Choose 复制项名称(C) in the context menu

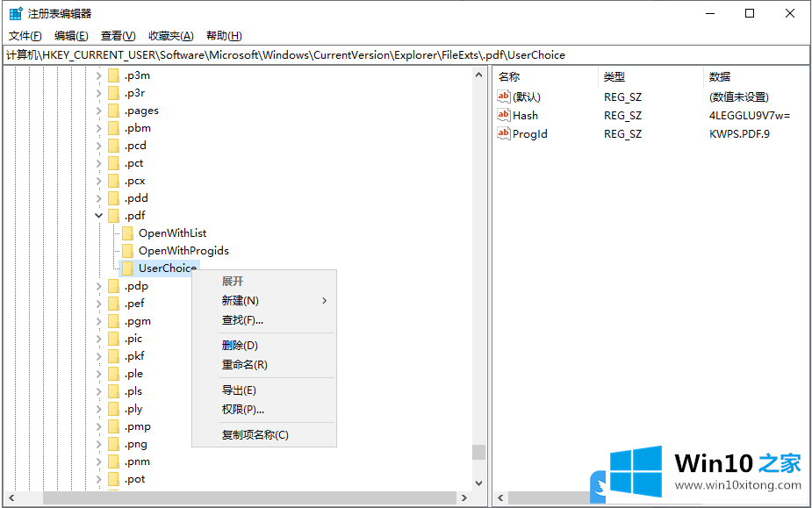(264, 435)
